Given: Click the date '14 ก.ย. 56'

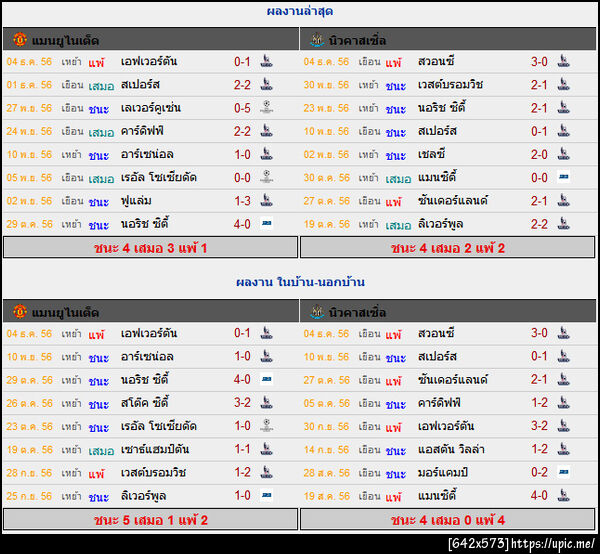Looking at the screenshot, I should click(326, 449).
